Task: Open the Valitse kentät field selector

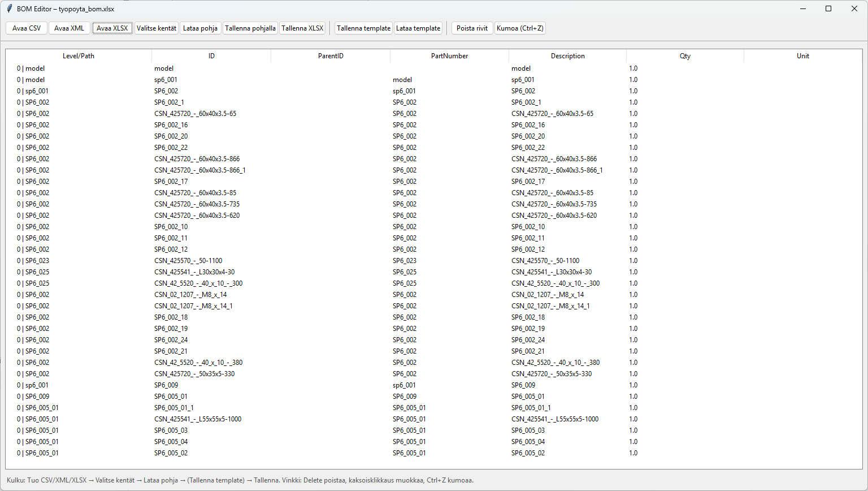Action: tap(157, 28)
